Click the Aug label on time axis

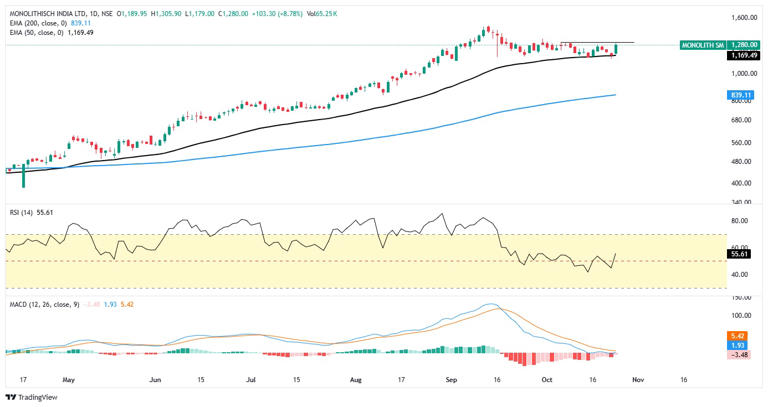tap(356, 380)
